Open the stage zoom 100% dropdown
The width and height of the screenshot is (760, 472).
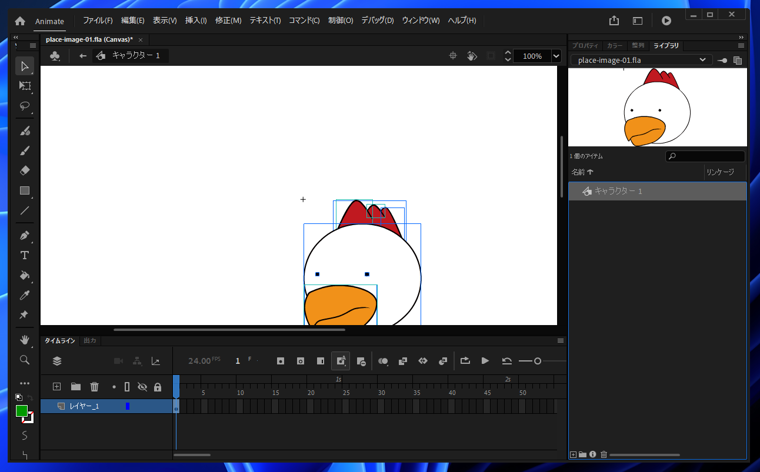pyautogui.click(x=556, y=56)
